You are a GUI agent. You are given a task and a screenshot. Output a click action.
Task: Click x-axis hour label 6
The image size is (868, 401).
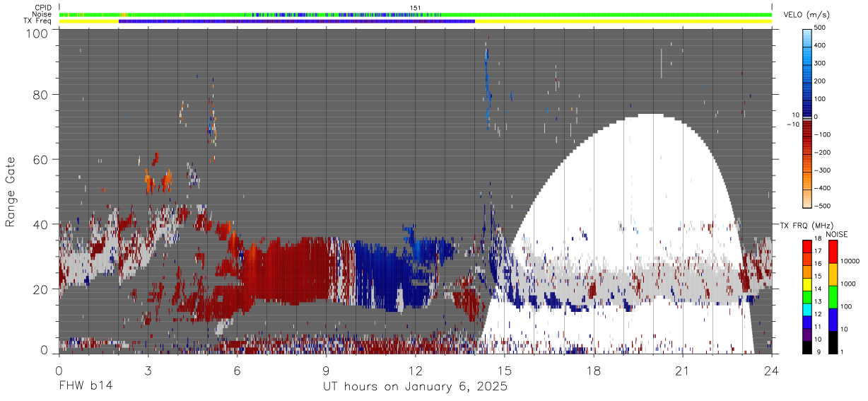point(237,370)
